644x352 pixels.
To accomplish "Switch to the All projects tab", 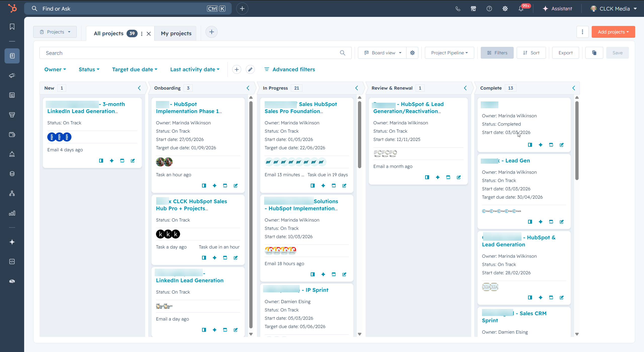I will 109,33.
